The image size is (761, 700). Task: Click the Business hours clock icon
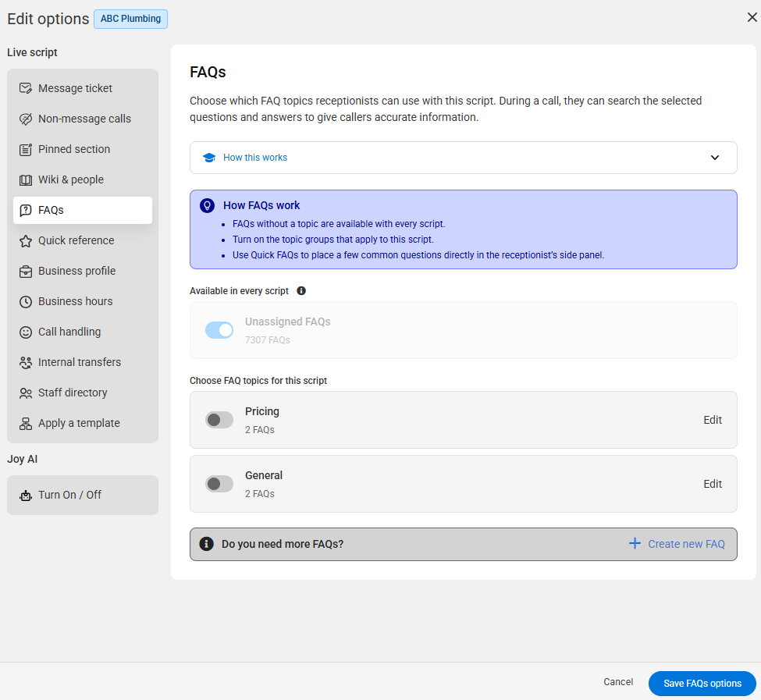[25, 302]
